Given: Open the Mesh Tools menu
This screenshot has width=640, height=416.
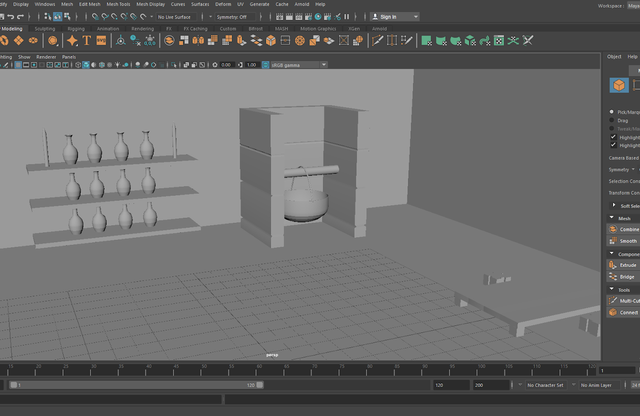Looking at the screenshot, I should coord(118,4).
